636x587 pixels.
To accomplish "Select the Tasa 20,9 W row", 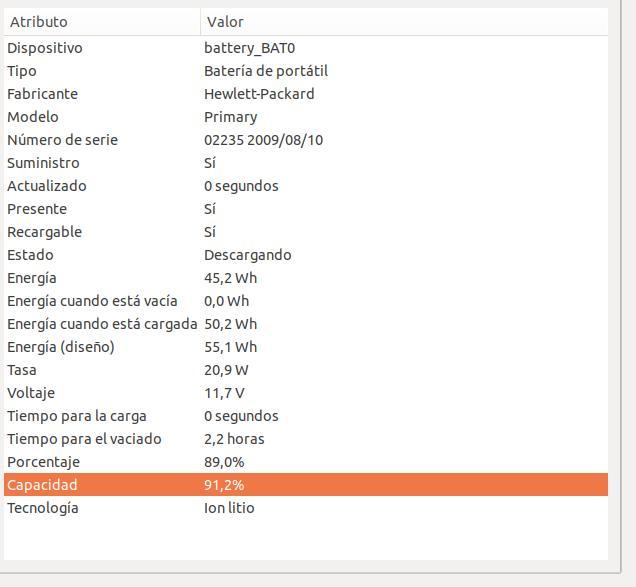I will [306, 370].
